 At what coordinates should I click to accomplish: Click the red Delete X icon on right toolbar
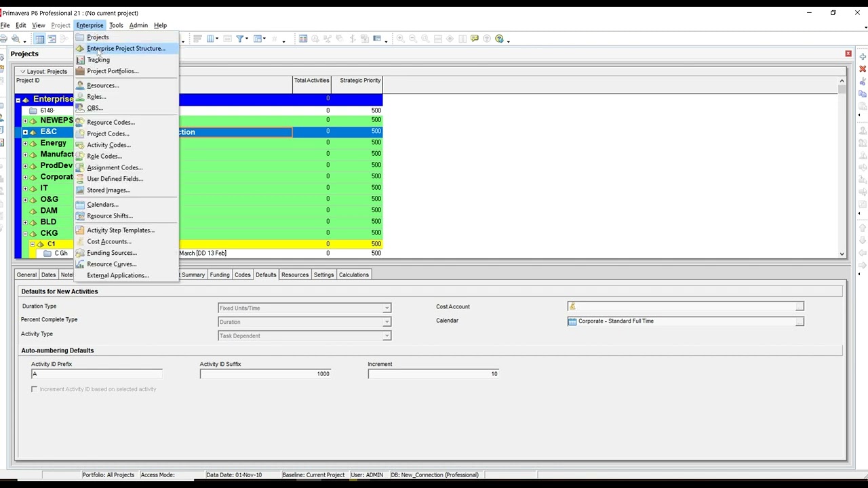click(863, 68)
